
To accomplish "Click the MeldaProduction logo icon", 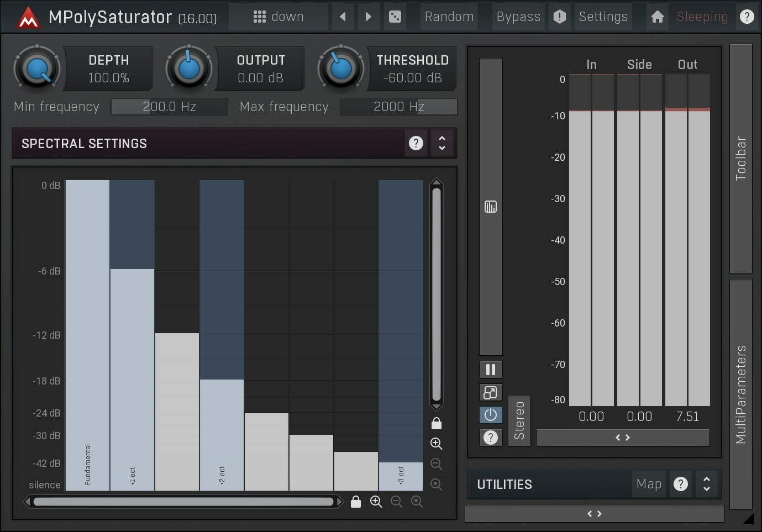I will [x=28, y=17].
